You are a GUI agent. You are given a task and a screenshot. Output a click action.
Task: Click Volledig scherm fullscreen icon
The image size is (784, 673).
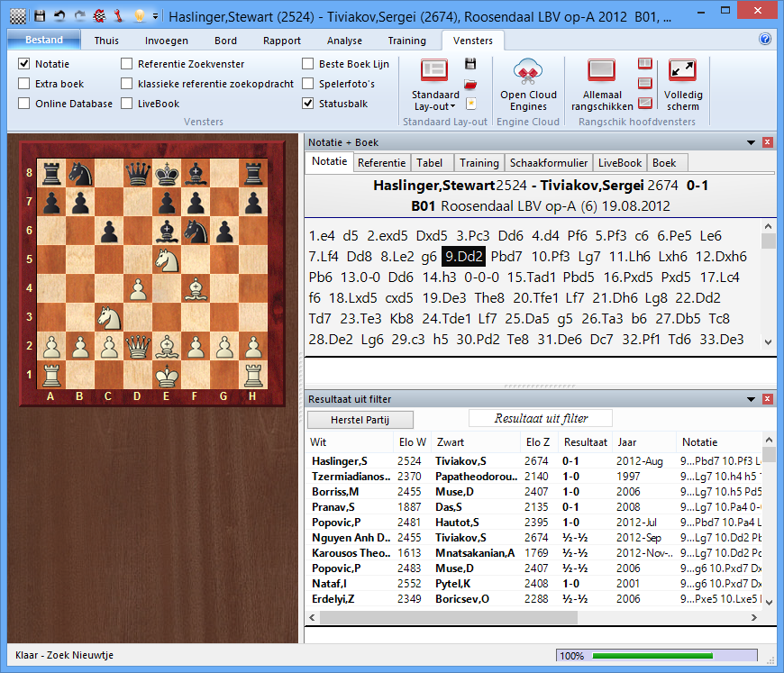[682, 84]
